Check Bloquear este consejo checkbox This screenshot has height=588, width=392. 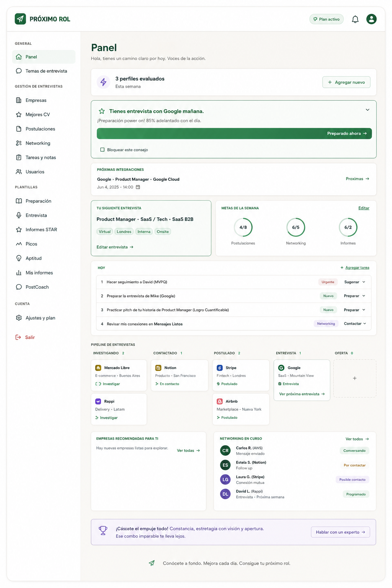102,150
